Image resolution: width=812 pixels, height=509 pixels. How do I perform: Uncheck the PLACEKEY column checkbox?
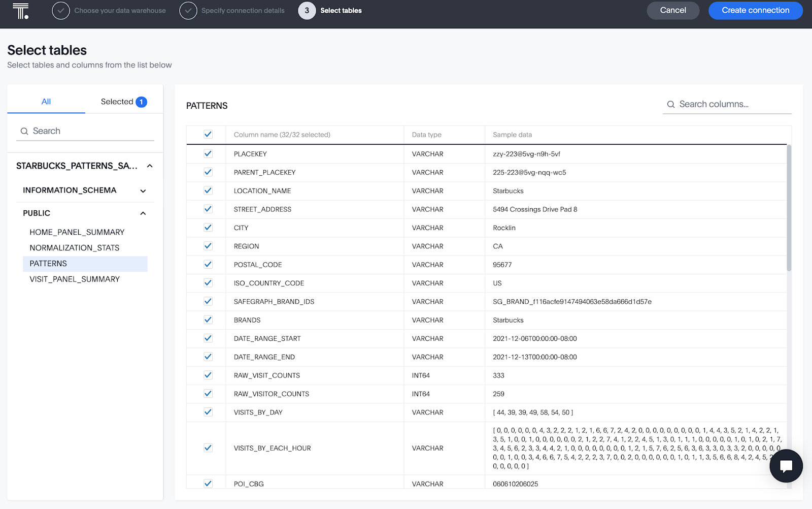[208, 153]
